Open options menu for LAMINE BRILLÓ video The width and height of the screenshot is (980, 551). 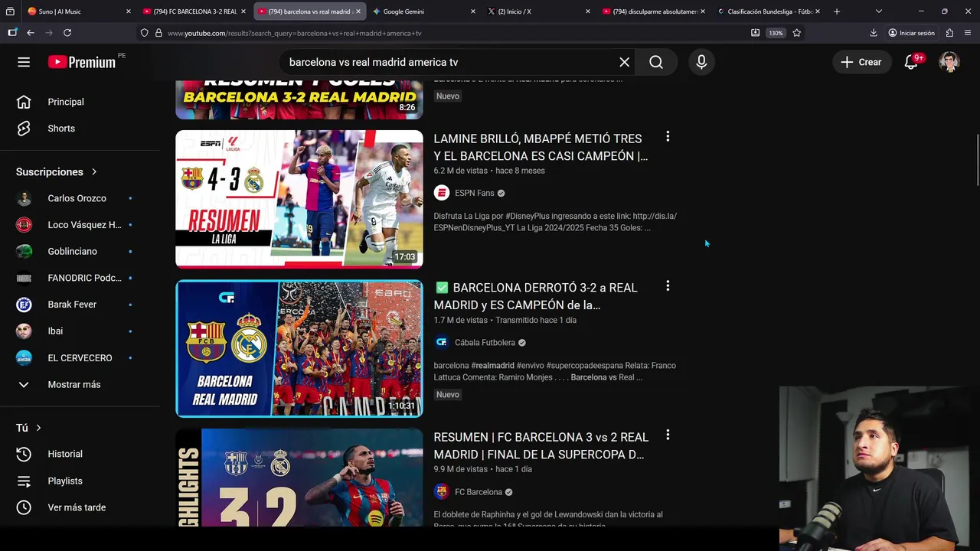tap(668, 137)
